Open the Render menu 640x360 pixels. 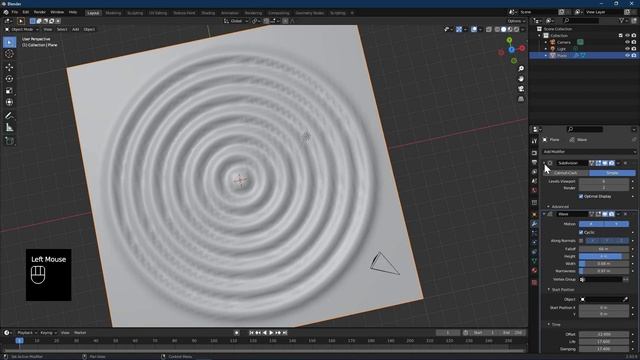click(40, 12)
